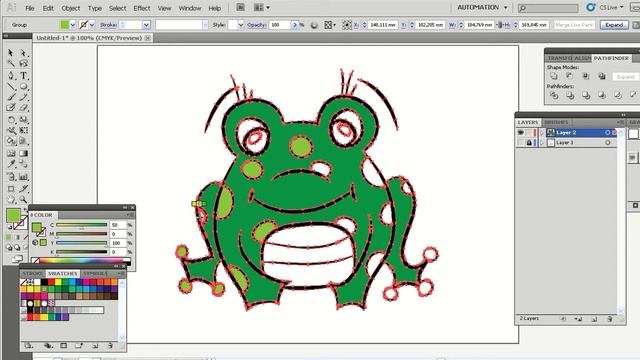Click the color spectrum bar in Color panel
The width and height of the screenshot is (640, 360).
81,260
